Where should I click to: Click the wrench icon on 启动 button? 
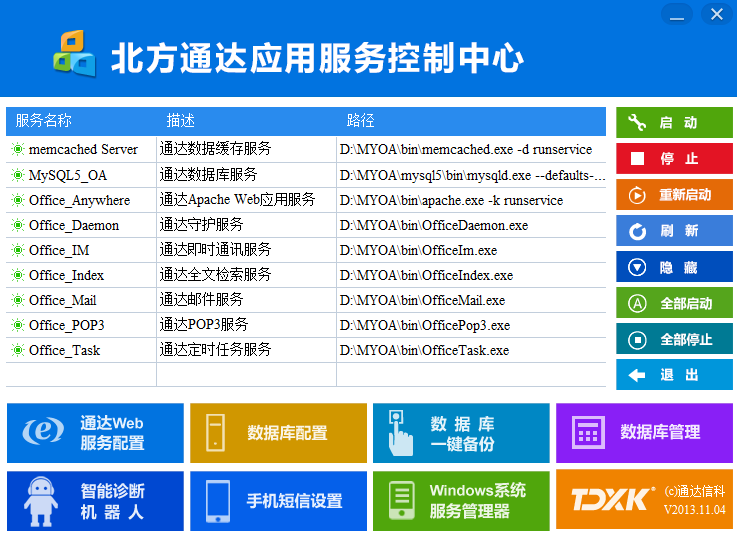[x=637, y=122]
